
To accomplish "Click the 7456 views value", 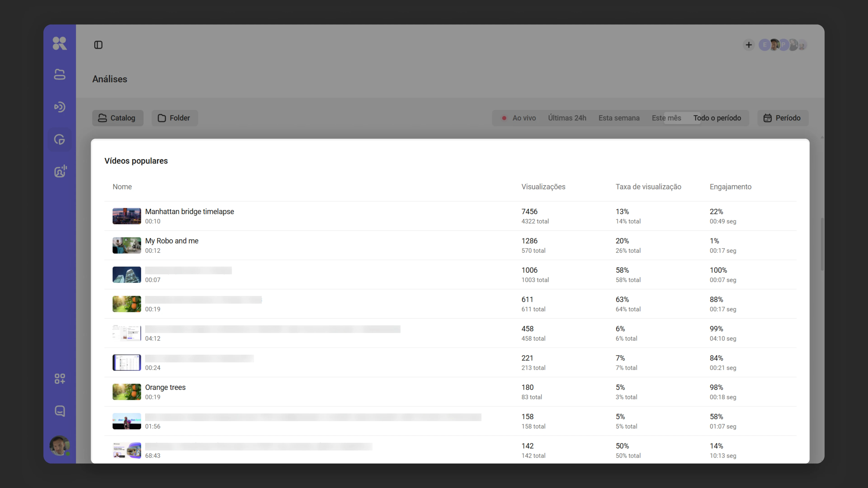I will point(529,211).
